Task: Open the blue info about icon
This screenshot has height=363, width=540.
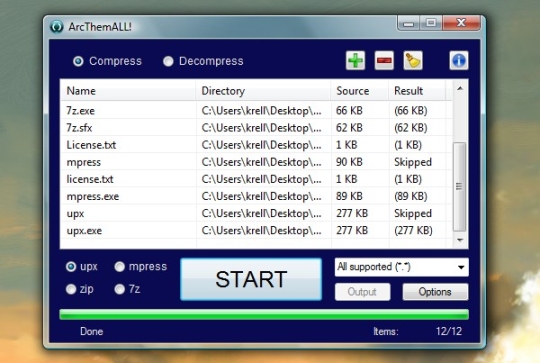Action: (458, 61)
